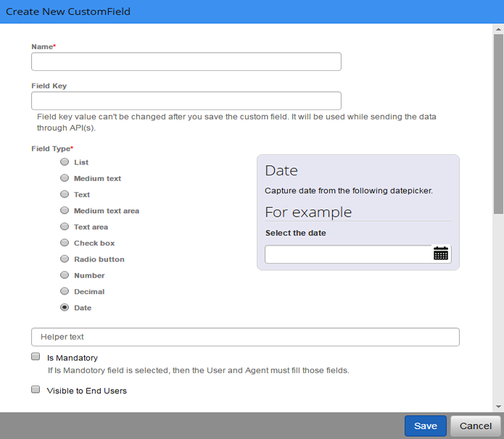
Task: Click the Save button
Action: point(425,426)
